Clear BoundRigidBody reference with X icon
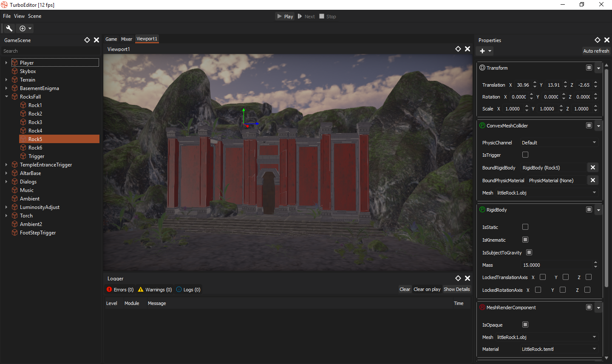612x364 pixels. (592, 168)
